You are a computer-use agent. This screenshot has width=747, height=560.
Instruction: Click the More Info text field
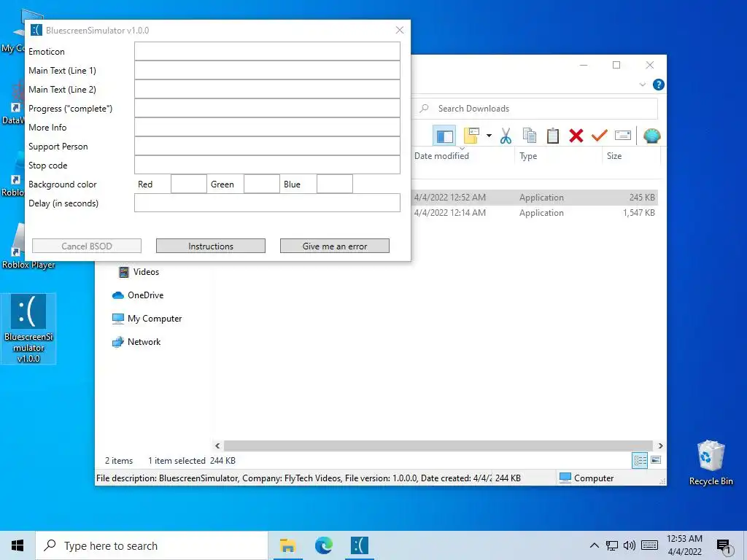267,127
